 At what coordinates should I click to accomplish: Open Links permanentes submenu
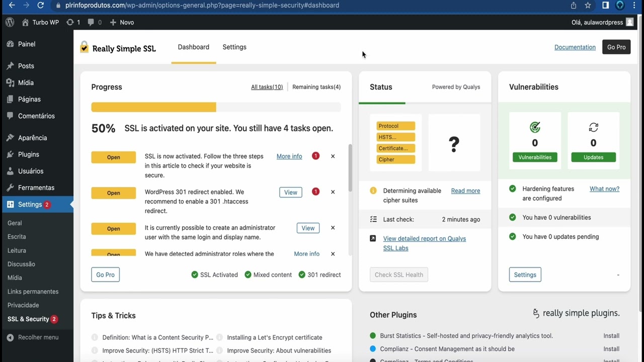[x=33, y=292]
